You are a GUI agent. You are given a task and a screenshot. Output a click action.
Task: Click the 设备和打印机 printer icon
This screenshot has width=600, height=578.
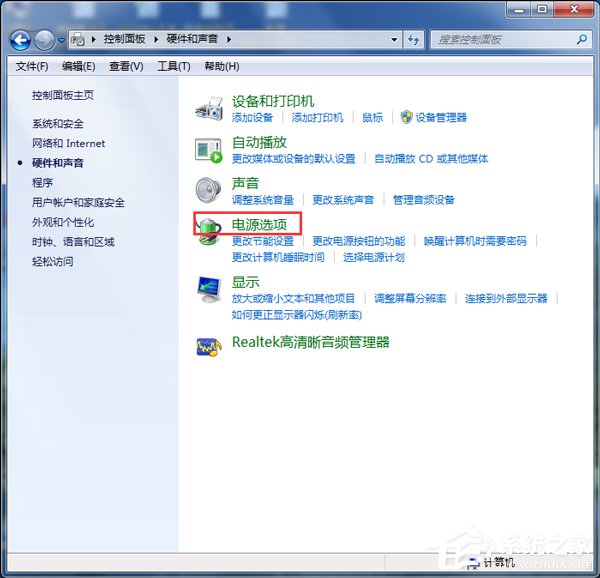(209, 109)
